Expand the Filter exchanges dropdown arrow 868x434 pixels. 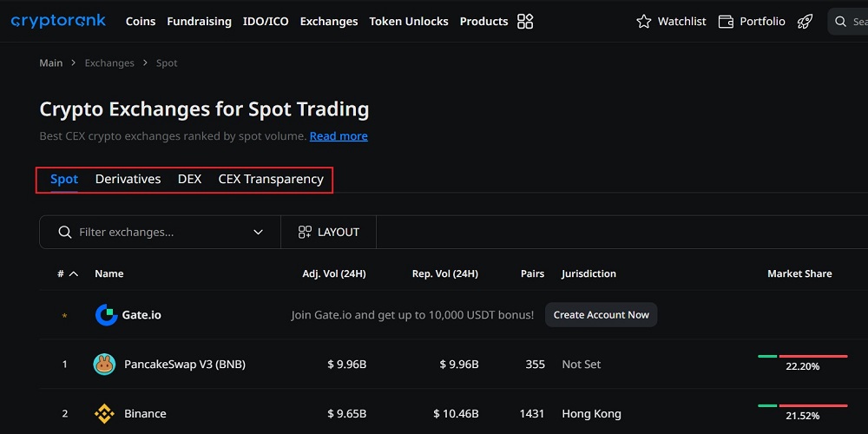click(258, 233)
